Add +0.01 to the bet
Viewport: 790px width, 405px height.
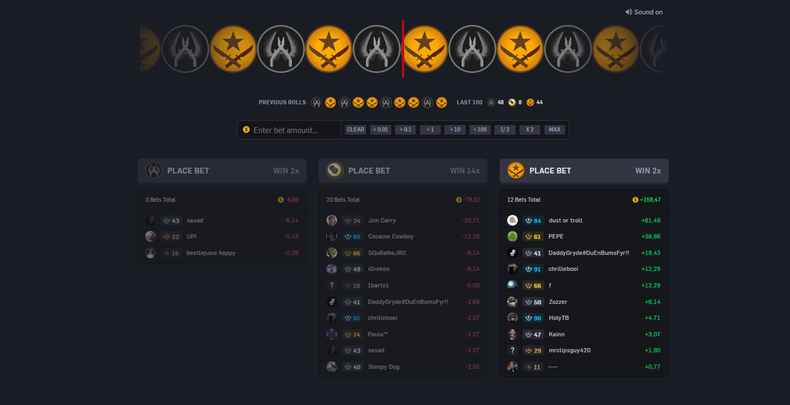point(380,129)
